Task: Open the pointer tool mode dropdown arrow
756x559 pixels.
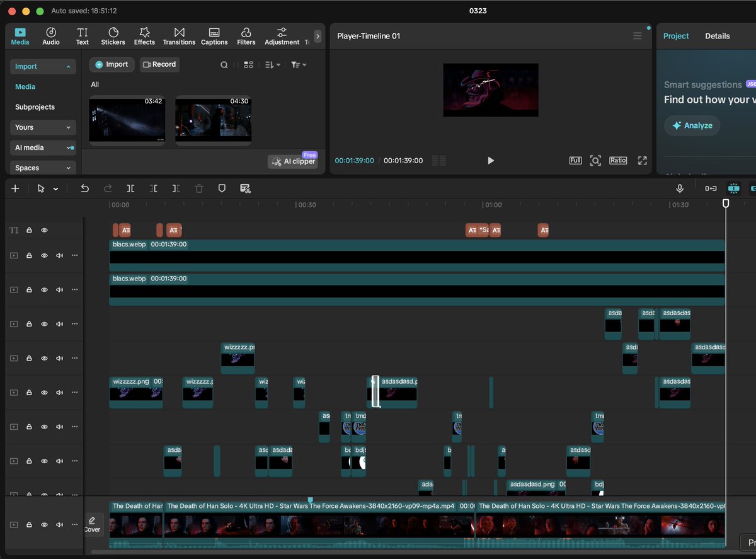Action: tap(55, 188)
